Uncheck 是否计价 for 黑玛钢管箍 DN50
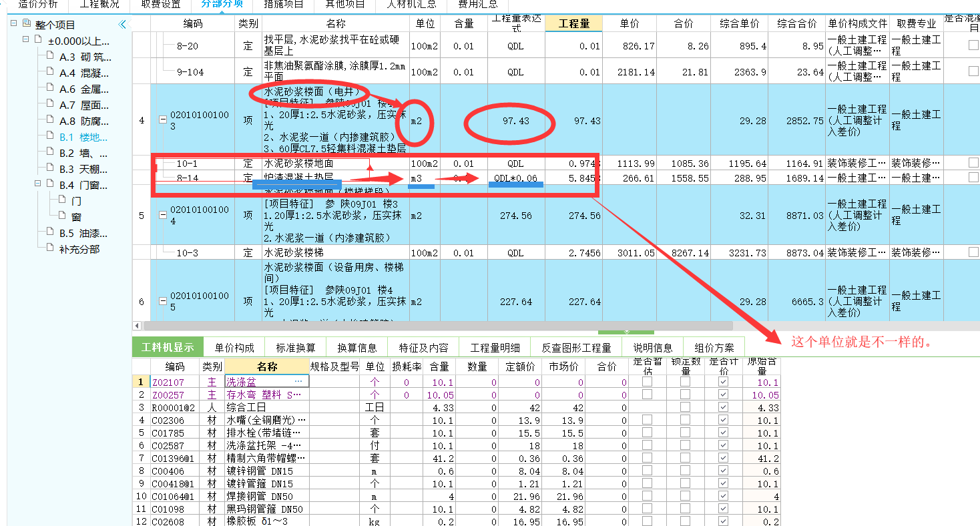 (x=723, y=509)
